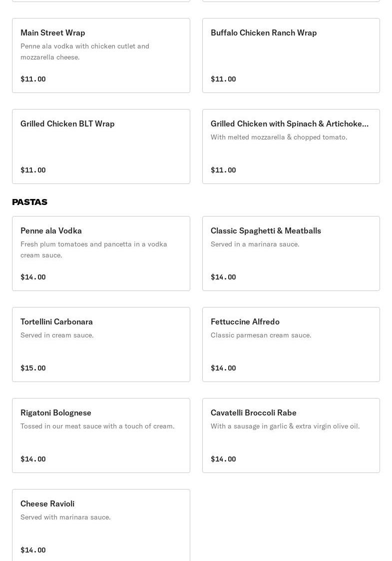Click the Main Street Wrap description text
The image size is (392, 561).
pos(85,51)
